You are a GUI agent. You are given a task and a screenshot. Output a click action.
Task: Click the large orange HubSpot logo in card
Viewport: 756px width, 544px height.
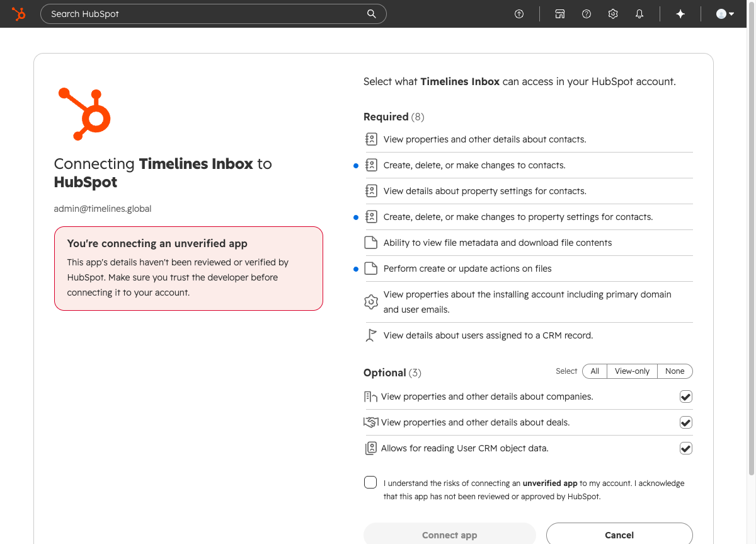click(x=84, y=113)
